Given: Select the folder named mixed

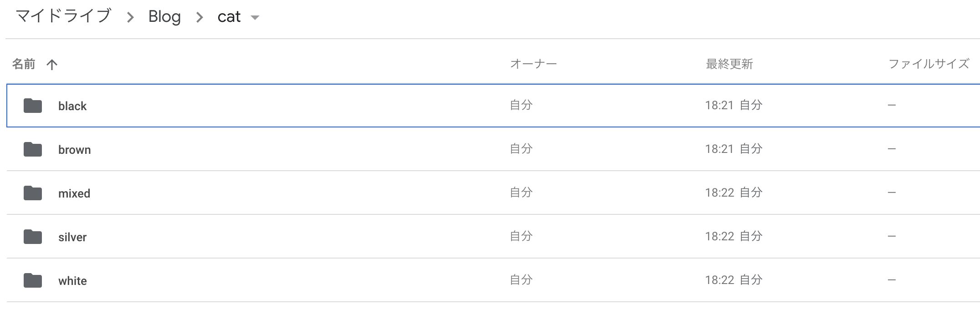Looking at the screenshot, I should 74,193.
